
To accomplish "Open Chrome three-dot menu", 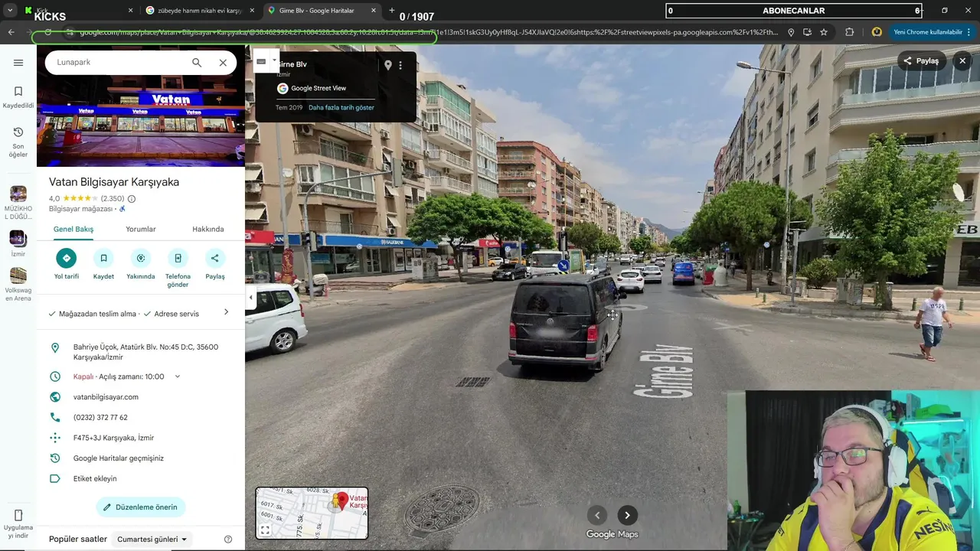I will coord(969,32).
